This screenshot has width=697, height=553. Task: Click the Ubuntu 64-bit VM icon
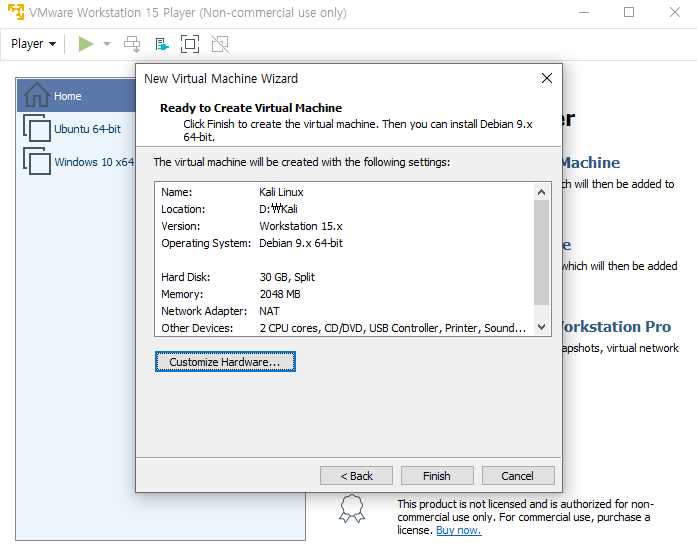click(x=36, y=128)
